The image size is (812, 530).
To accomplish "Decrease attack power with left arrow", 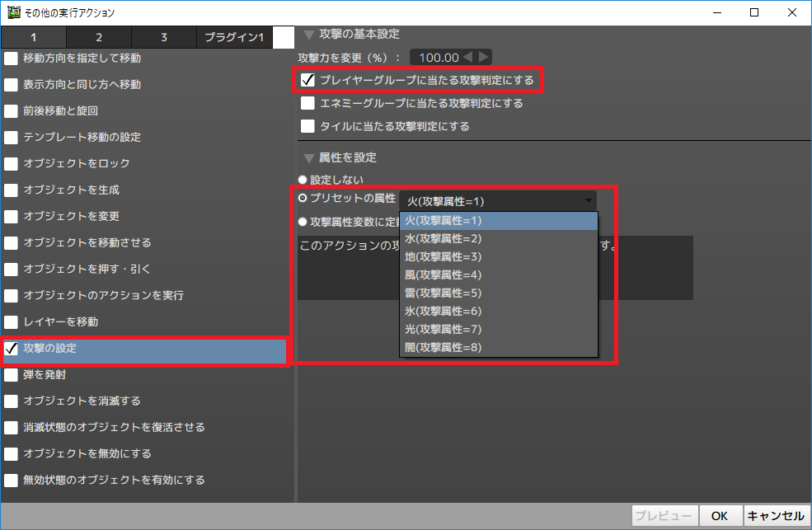I will click(x=467, y=57).
